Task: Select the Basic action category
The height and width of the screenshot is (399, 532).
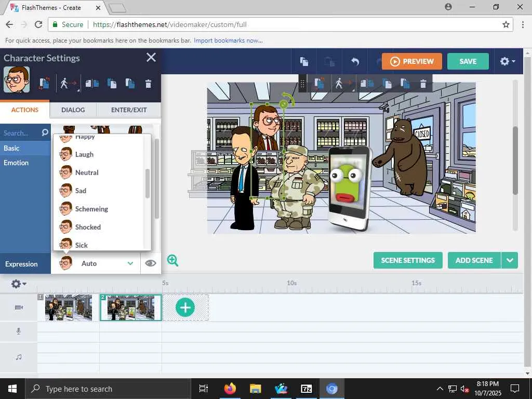Action: point(25,148)
